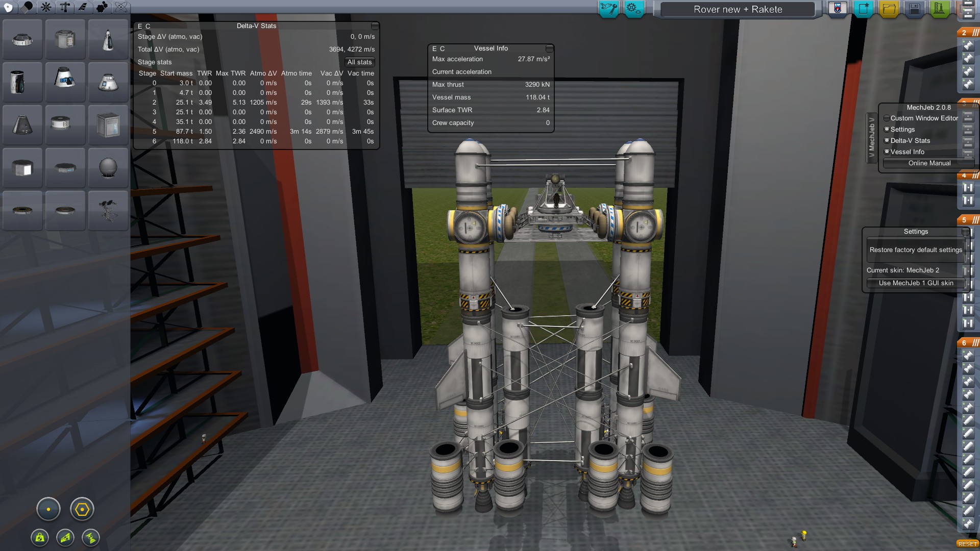Collapse stage stats with All stats button
The image size is (980, 551).
(x=359, y=62)
